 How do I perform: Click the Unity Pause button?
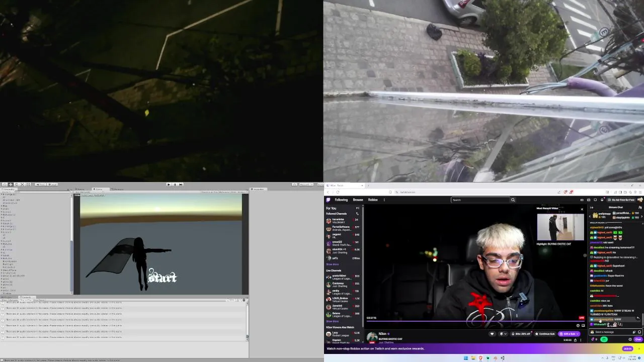[175, 185]
